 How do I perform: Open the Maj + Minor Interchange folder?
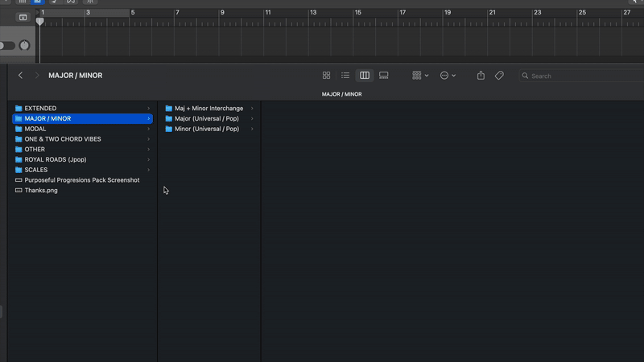tap(208, 108)
